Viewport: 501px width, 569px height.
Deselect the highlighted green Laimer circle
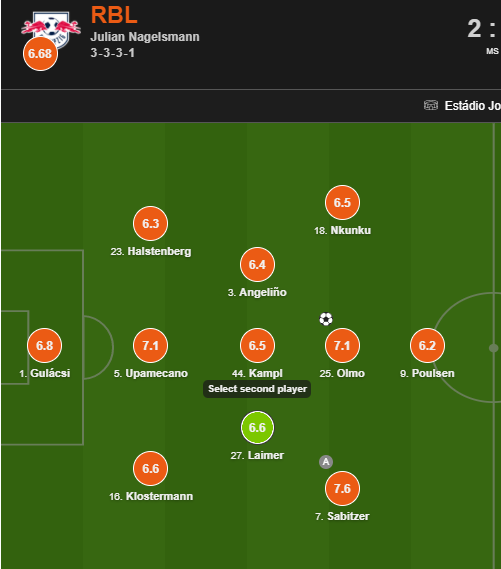coord(257,427)
